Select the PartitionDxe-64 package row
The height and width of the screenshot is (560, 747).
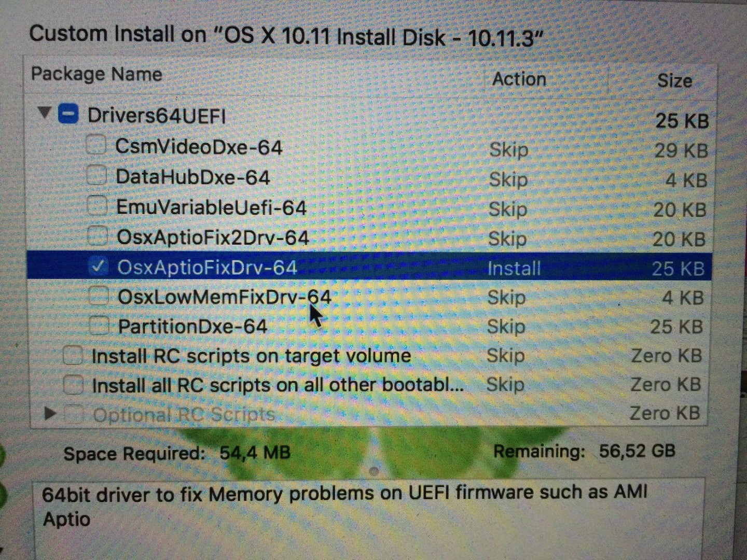click(x=192, y=327)
